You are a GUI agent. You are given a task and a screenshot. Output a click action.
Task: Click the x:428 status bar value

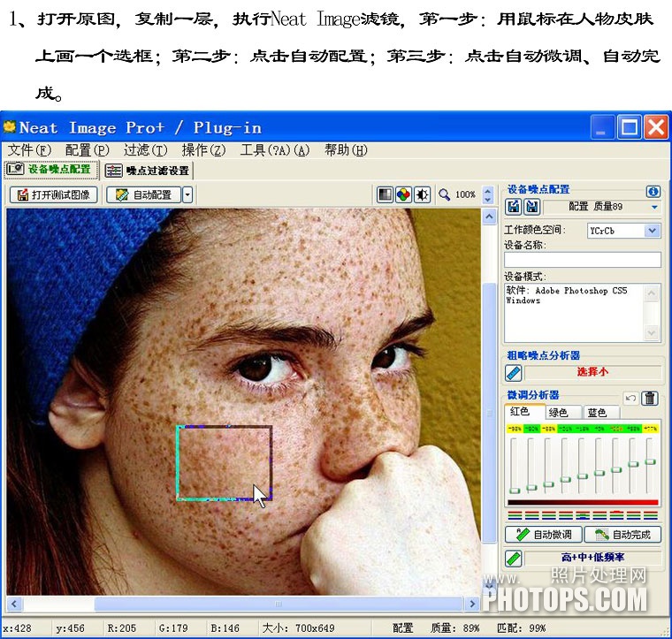17,628
